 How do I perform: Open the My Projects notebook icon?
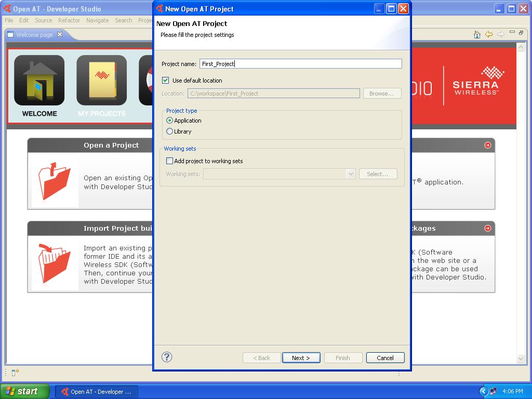point(102,81)
